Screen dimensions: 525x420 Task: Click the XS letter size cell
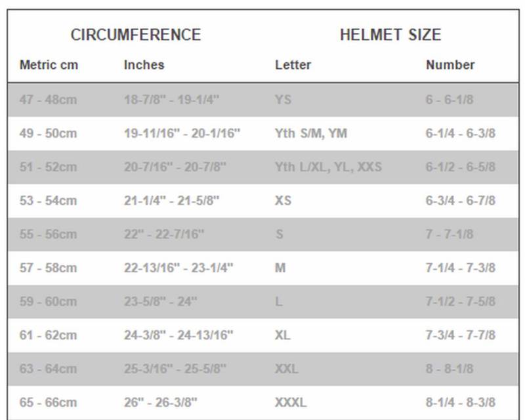click(x=283, y=201)
